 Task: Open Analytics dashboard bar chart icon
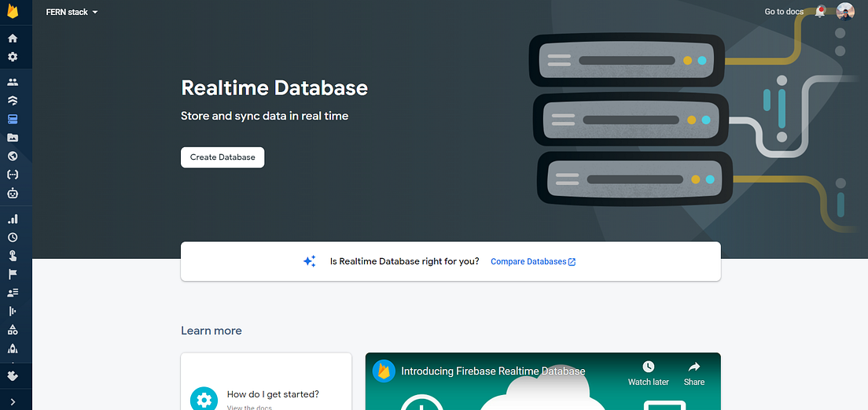pyautogui.click(x=12, y=219)
